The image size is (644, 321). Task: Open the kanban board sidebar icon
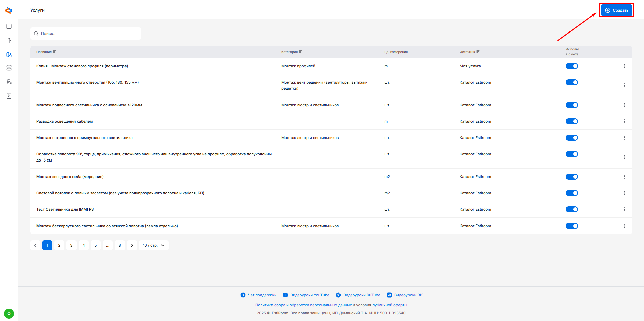(x=9, y=26)
